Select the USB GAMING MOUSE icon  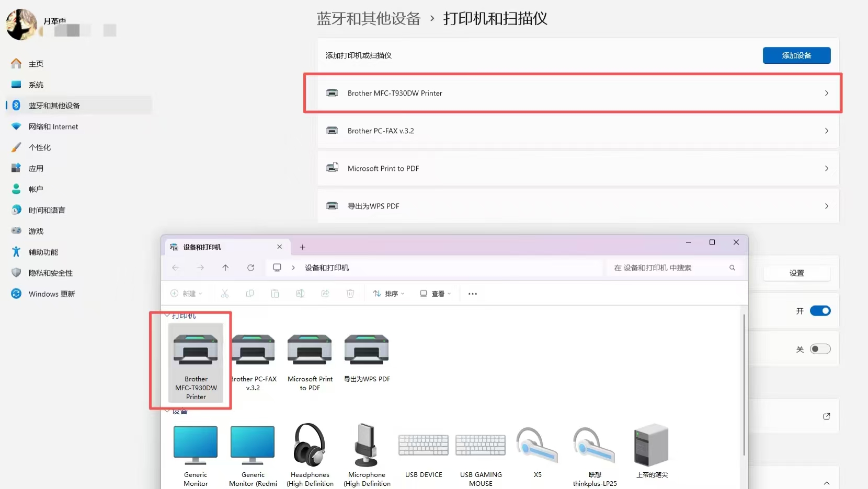(481, 445)
